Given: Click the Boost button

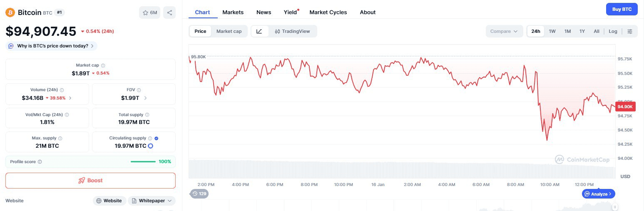Looking at the screenshot, I should coord(90,180).
